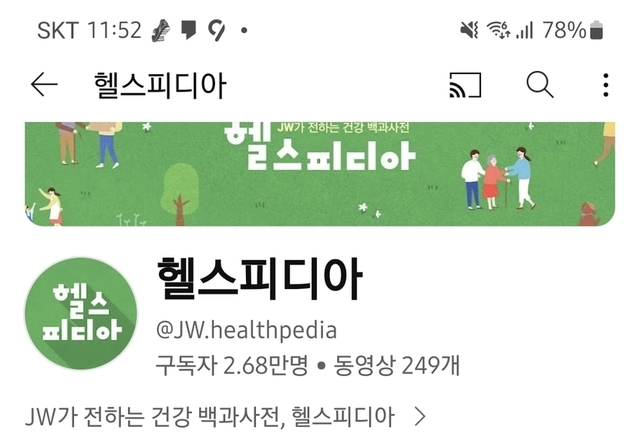Tap the large 헬스피디아 channel name heading
This screenshot has width=640, height=440.
pyautogui.click(x=260, y=278)
